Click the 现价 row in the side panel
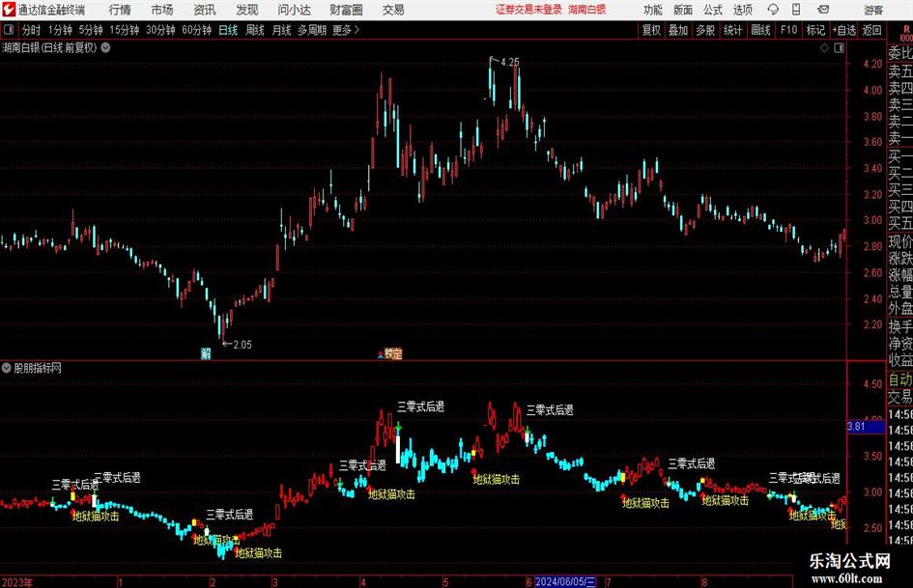 pyautogui.click(x=900, y=241)
